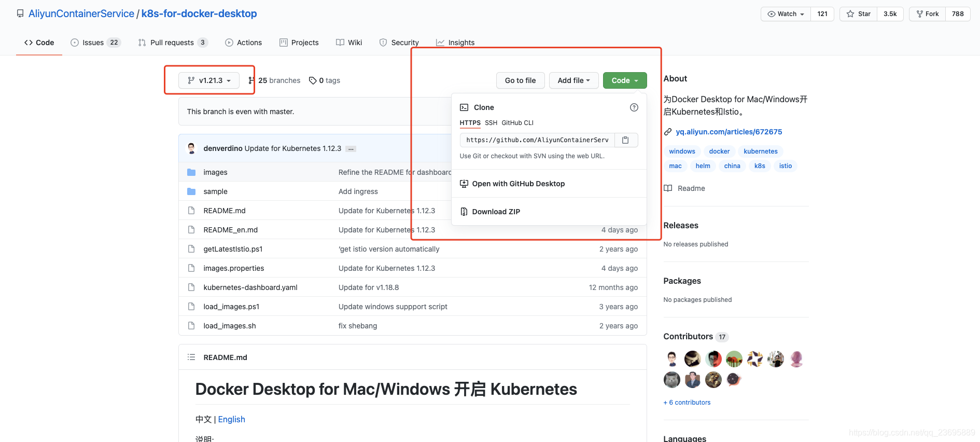Select the GitHub CLI clone option

(x=517, y=123)
